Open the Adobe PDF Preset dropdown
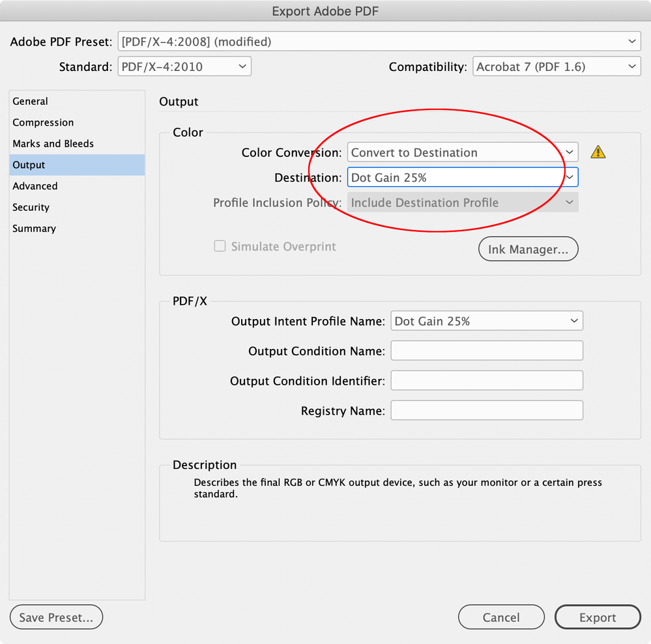Image resolution: width=651 pixels, height=644 pixels. tap(379, 42)
